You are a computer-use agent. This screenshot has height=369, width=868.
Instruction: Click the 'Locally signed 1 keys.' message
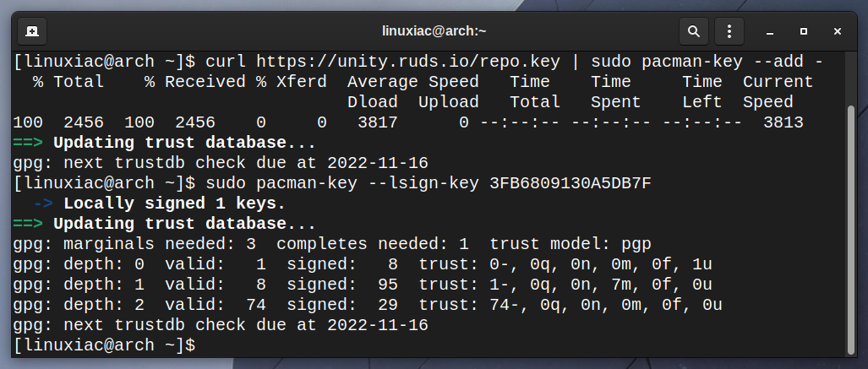point(174,203)
